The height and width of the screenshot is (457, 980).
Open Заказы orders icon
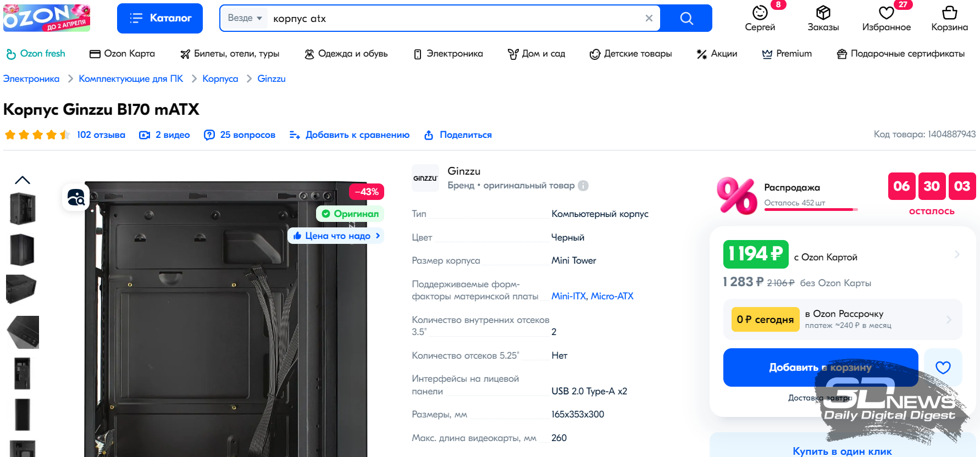[x=823, y=18]
